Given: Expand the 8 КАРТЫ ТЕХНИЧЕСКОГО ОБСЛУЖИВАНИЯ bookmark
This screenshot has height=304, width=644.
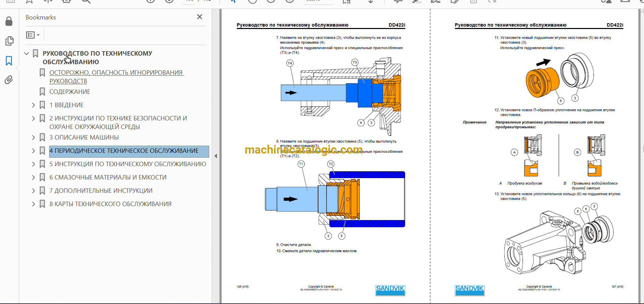Looking at the screenshot, I should 33,204.
